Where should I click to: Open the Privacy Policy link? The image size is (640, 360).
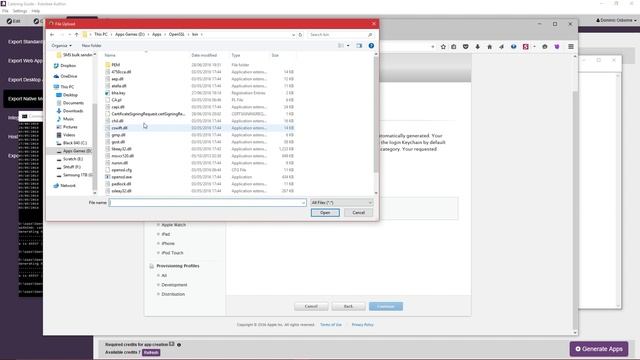pyautogui.click(x=362, y=325)
